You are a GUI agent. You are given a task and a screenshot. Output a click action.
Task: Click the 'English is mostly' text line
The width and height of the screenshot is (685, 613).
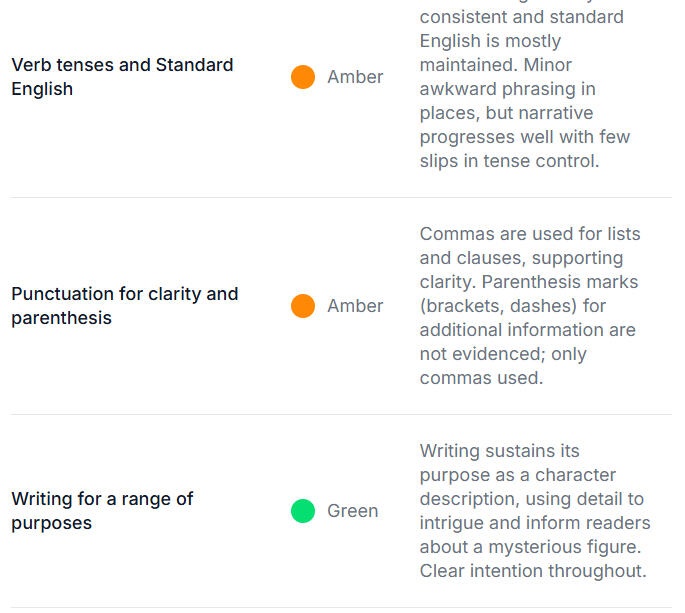coord(490,41)
